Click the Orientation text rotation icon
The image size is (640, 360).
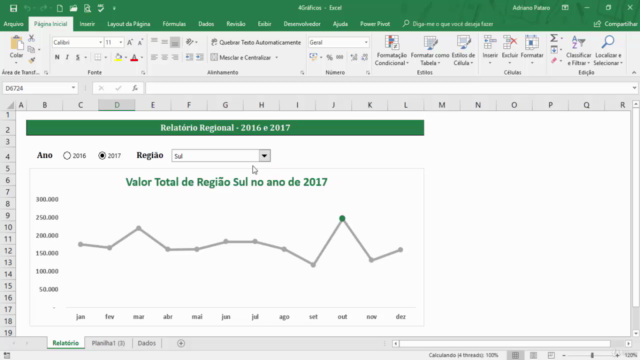(x=189, y=42)
